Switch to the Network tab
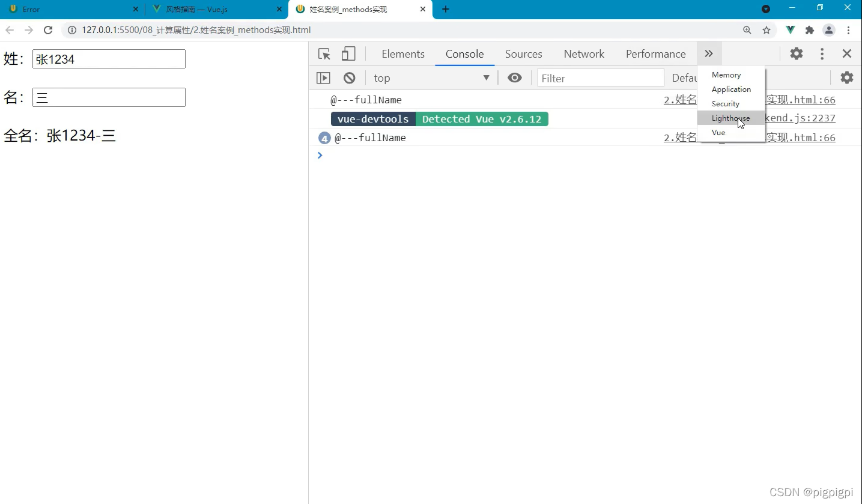This screenshot has height=504, width=862. 584,54
